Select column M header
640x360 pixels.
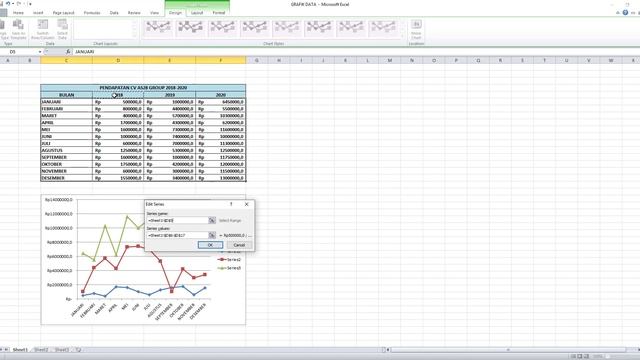[x=390, y=60]
